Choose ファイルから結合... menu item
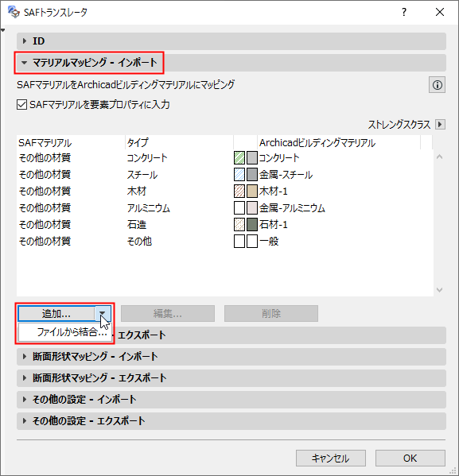 coord(65,332)
